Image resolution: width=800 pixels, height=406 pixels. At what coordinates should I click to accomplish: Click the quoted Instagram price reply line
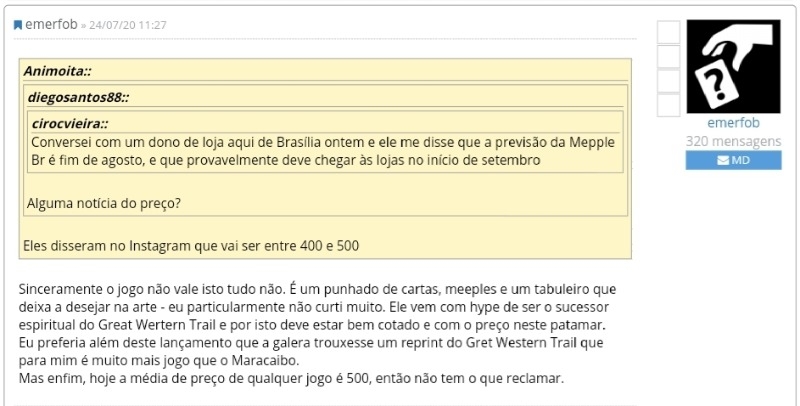click(x=190, y=245)
